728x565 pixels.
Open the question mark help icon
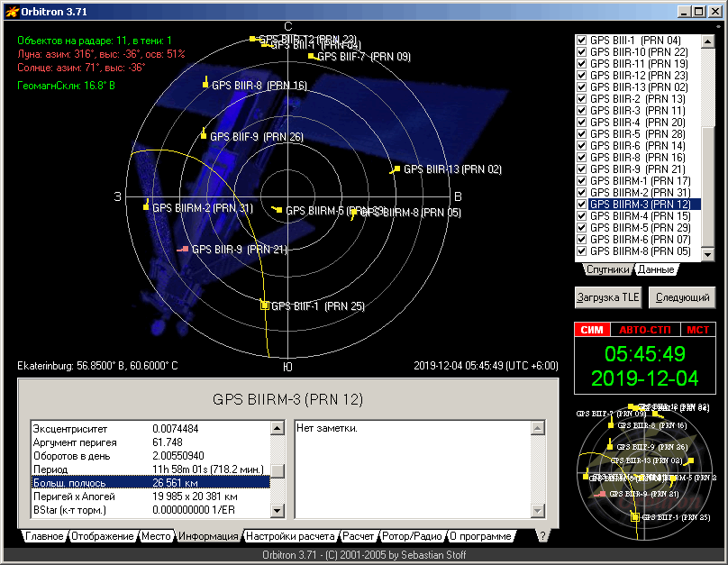[x=542, y=536]
